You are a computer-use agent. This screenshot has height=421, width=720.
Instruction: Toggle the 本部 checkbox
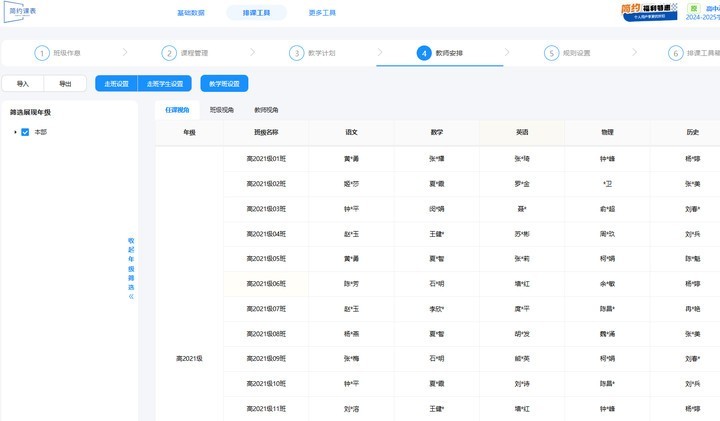coord(26,132)
